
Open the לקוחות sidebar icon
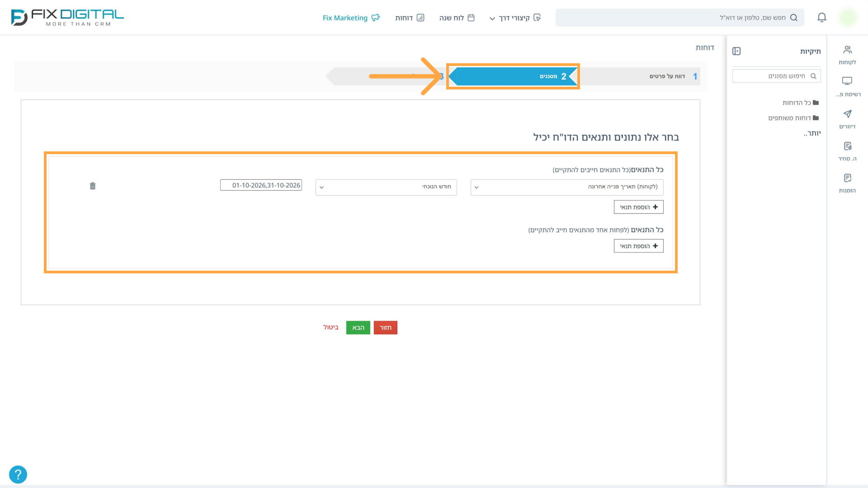pyautogui.click(x=848, y=55)
